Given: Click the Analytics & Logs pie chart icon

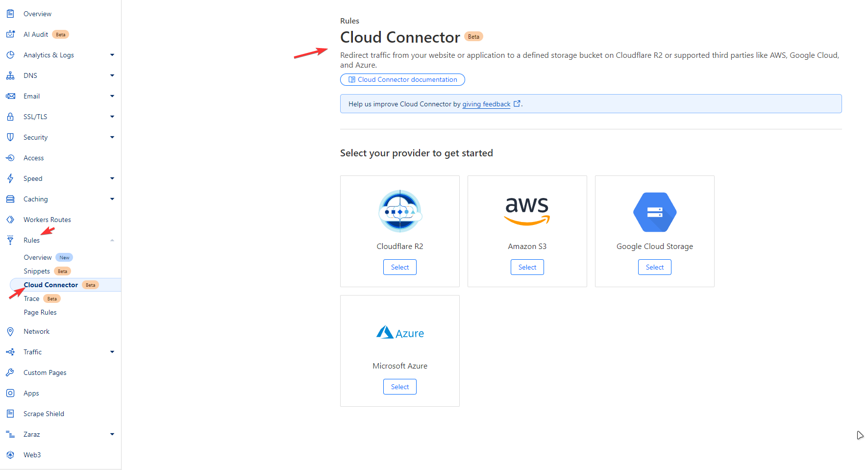Looking at the screenshot, I should coord(10,55).
